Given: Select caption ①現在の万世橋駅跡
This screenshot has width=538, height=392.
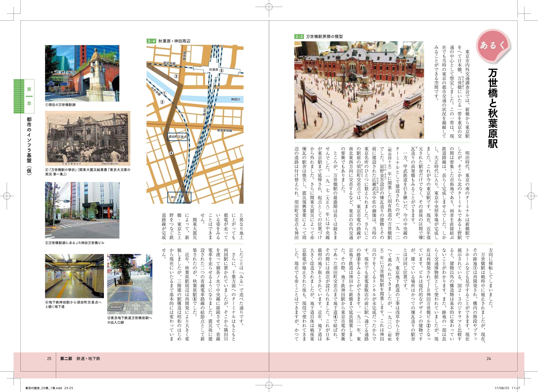Looking at the screenshot, I should click(60, 105).
